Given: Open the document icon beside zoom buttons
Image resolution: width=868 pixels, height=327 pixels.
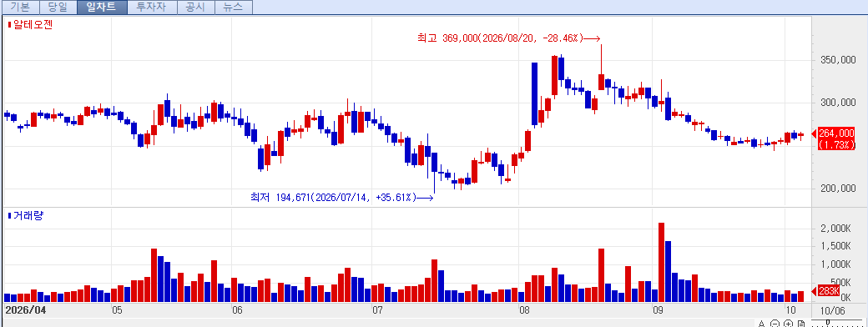Looking at the screenshot, I should point(801,324).
